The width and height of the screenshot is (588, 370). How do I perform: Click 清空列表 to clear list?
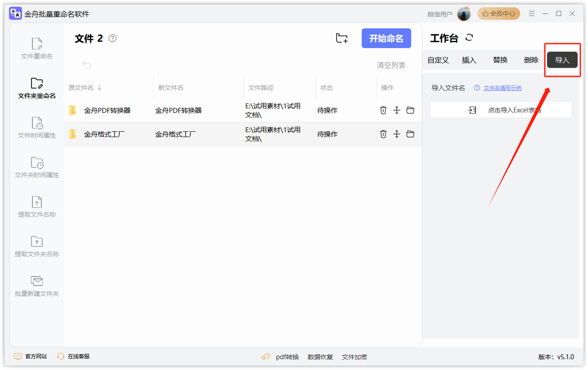coord(391,65)
